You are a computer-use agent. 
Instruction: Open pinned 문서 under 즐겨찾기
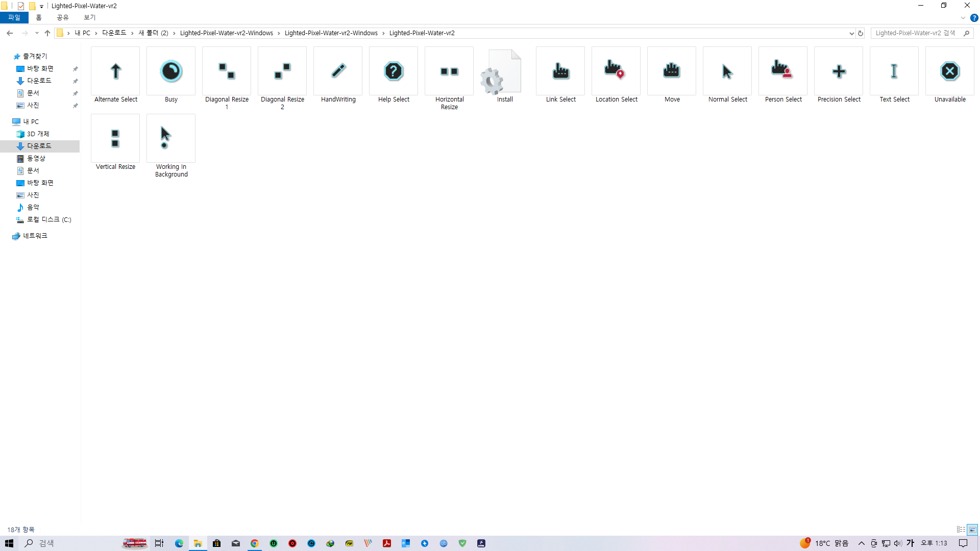[x=33, y=93]
